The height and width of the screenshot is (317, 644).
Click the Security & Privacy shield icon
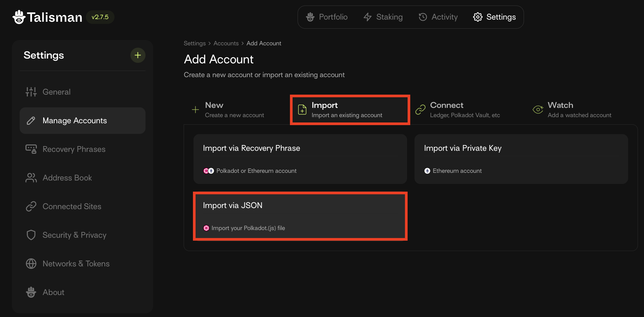(x=31, y=235)
